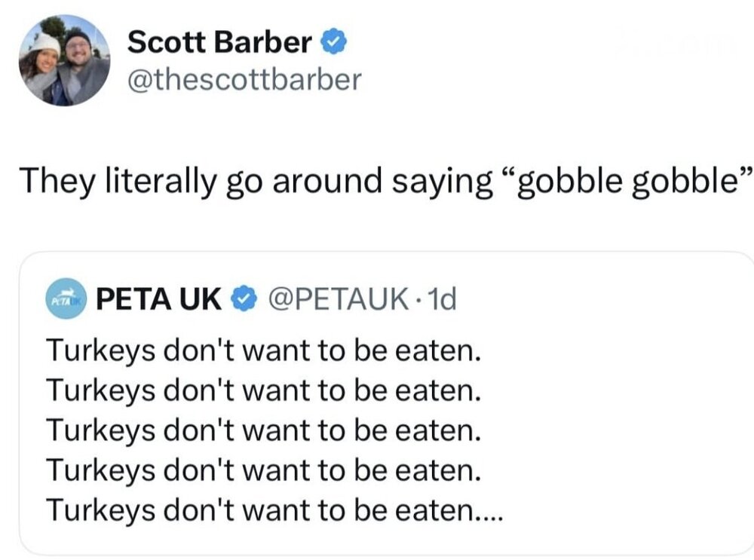Click the second "Turkeys don't want" line
Image resolution: width=754 pixels, height=560 pixels.
pos(263,392)
